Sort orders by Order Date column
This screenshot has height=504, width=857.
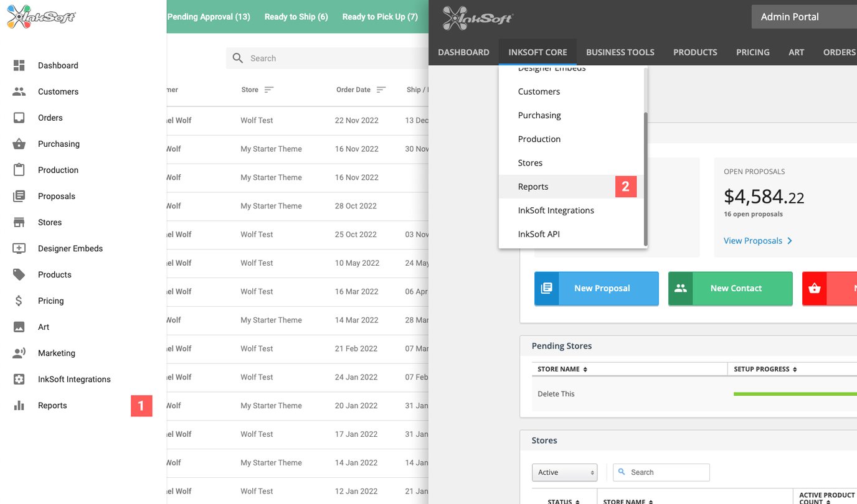tap(381, 90)
